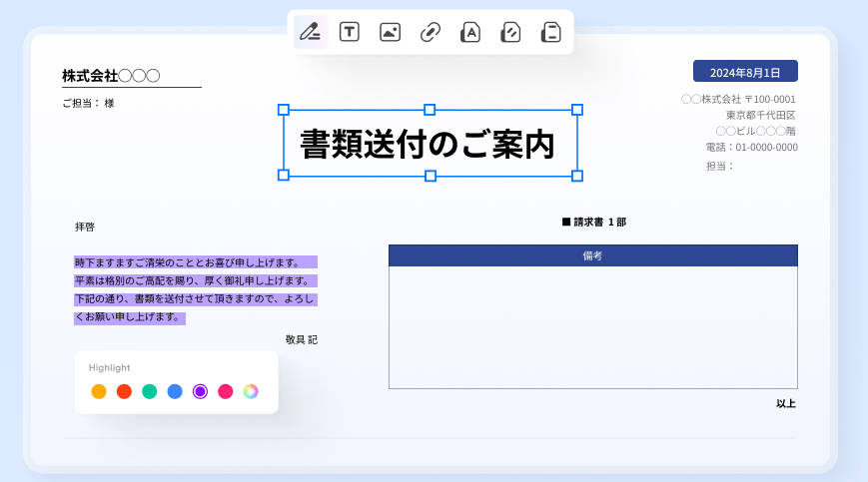Select the Text box tool
Screen dimensions: 868x482
350,32
